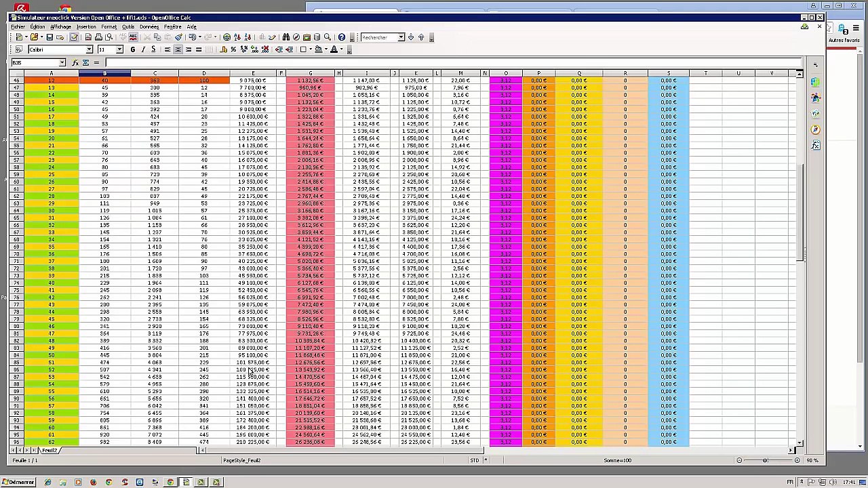Open the Format menu
This screenshot has width=868, height=488.
tap(108, 26)
